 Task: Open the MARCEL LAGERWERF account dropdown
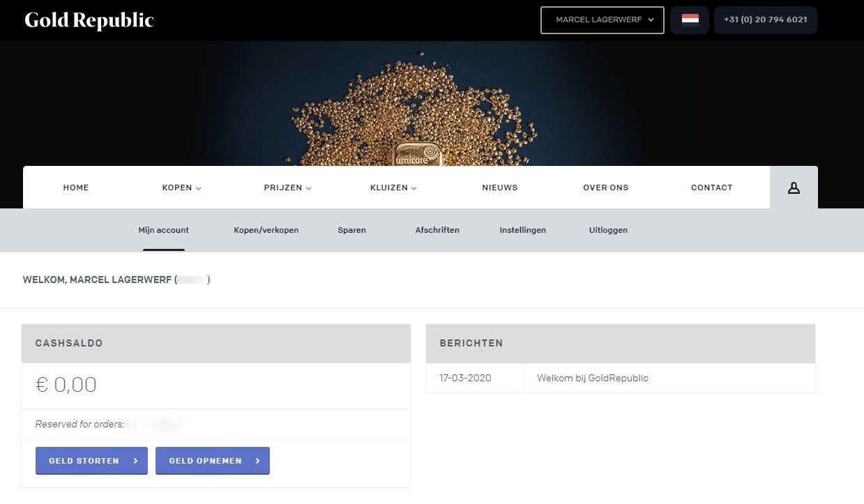[602, 20]
